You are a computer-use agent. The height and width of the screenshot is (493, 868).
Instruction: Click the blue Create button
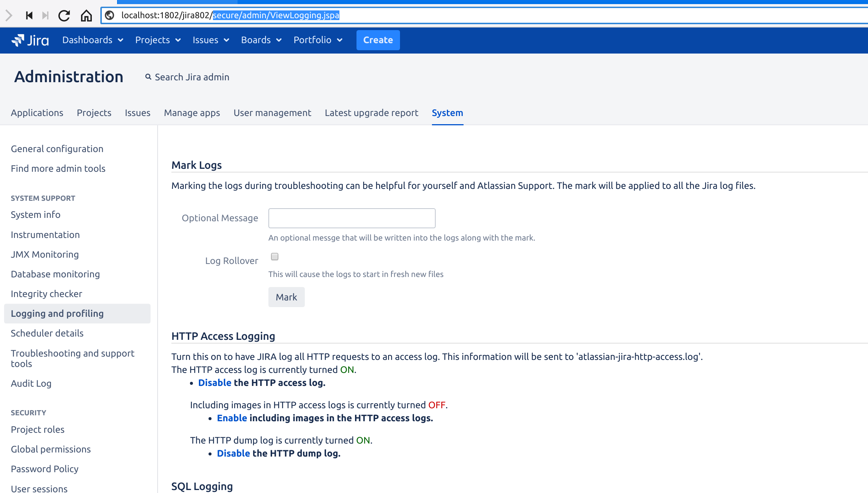pyautogui.click(x=378, y=40)
